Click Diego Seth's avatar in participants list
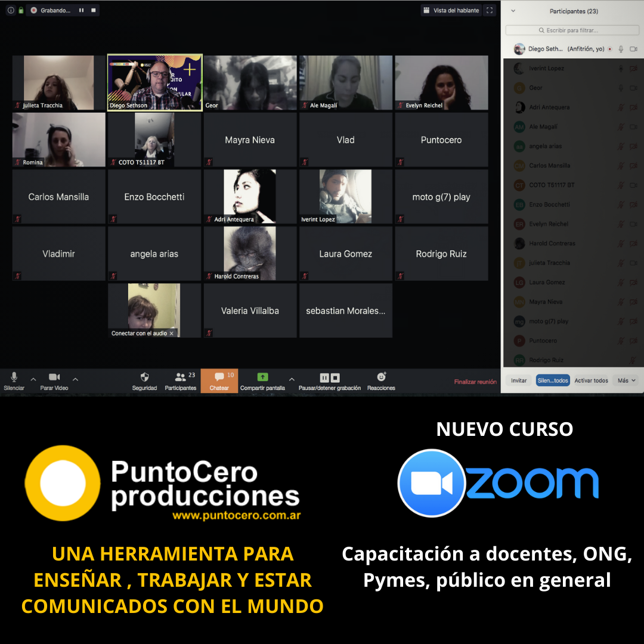 click(519, 49)
